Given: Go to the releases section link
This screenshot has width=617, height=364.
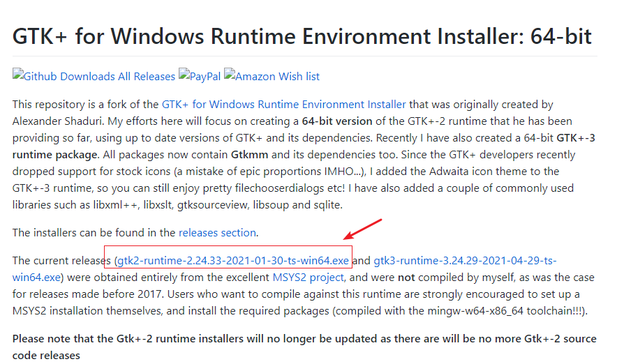Looking at the screenshot, I should click(x=217, y=232).
